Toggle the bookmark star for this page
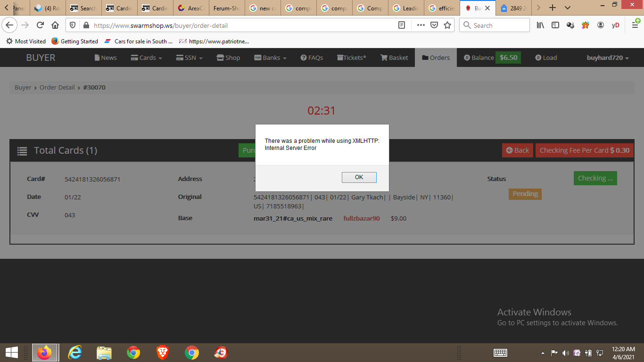This screenshot has width=644, height=362. pyautogui.click(x=447, y=25)
